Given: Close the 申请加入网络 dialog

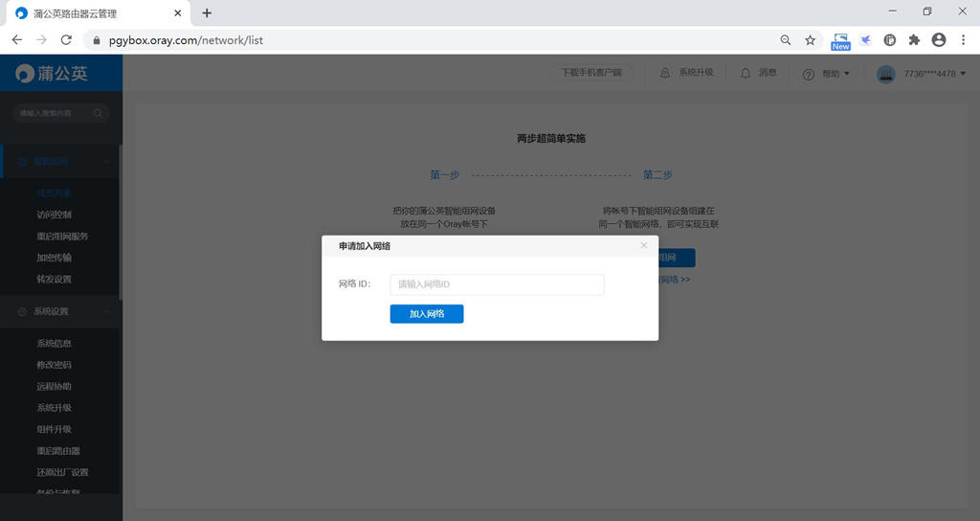Looking at the screenshot, I should (644, 245).
